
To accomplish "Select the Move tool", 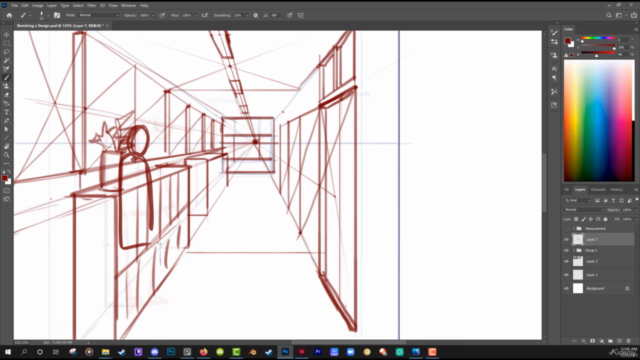I will [7, 35].
